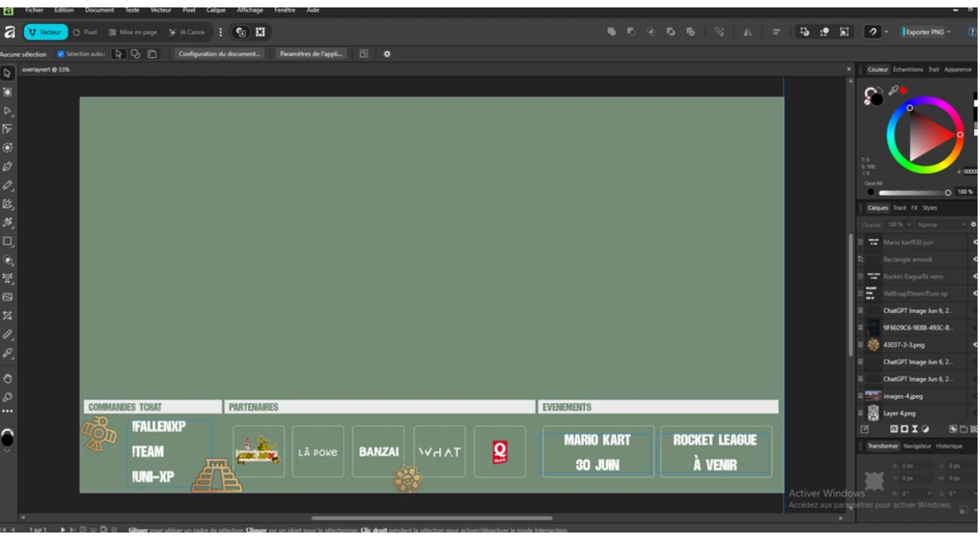Switch to the Mise en page persona
The width and height of the screenshot is (980, 554).
click(x=133, y=32)
